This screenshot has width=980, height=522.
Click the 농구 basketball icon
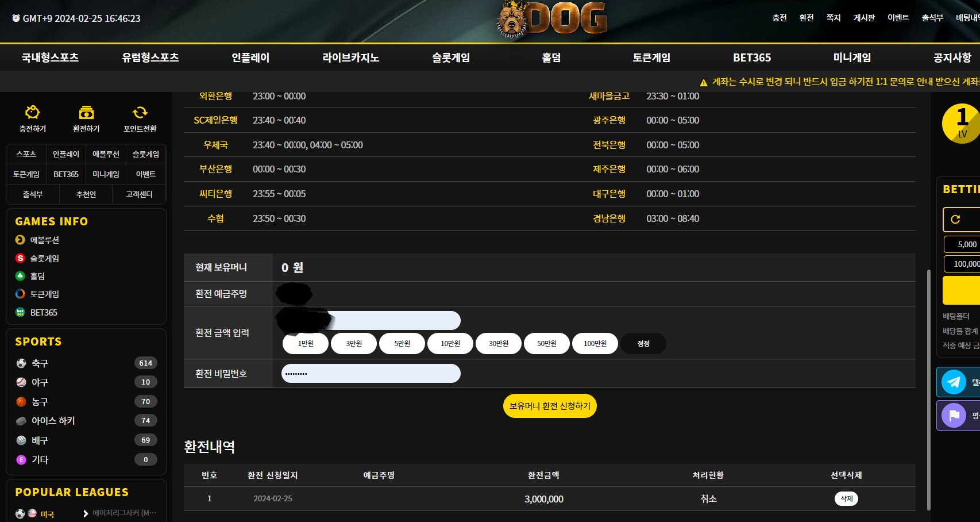click(x=21, y=402)
